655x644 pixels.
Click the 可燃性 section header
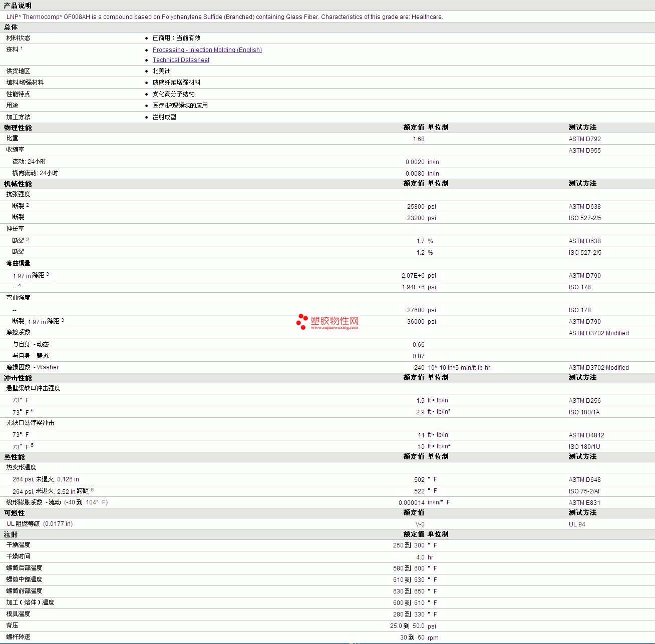coord(14,513)
